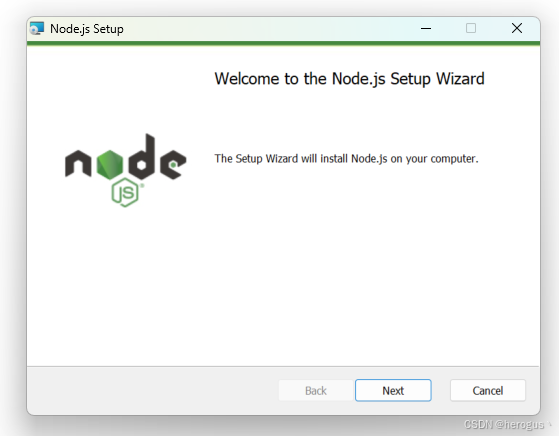Click the letter e with the green dot

(x=173, y=164)
